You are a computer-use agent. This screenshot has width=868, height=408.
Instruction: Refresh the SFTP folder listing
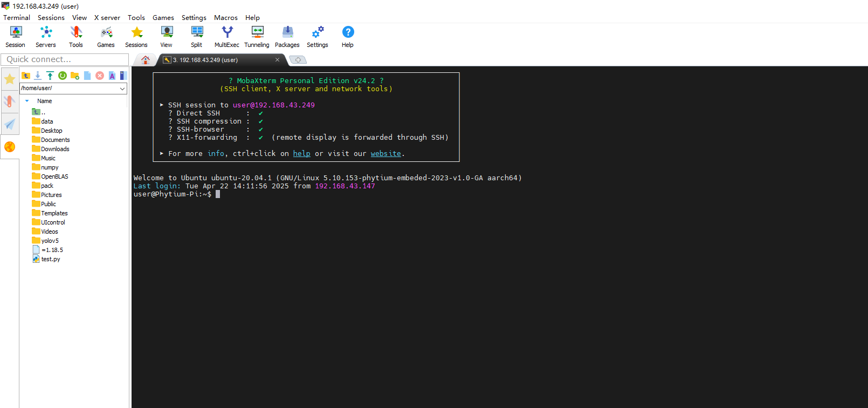pos(63,76)
